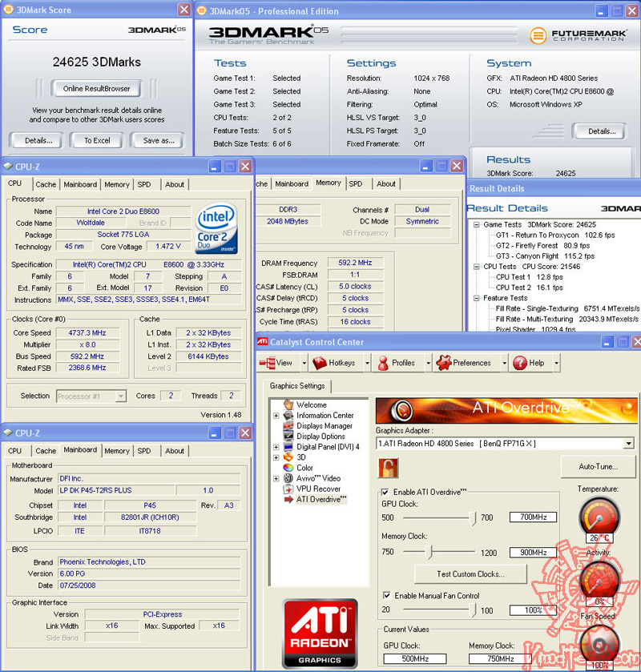Screen dimensions: 641x672
Task: Select the Welcome hand icon in the tree
Action: (x=288, y=404)
